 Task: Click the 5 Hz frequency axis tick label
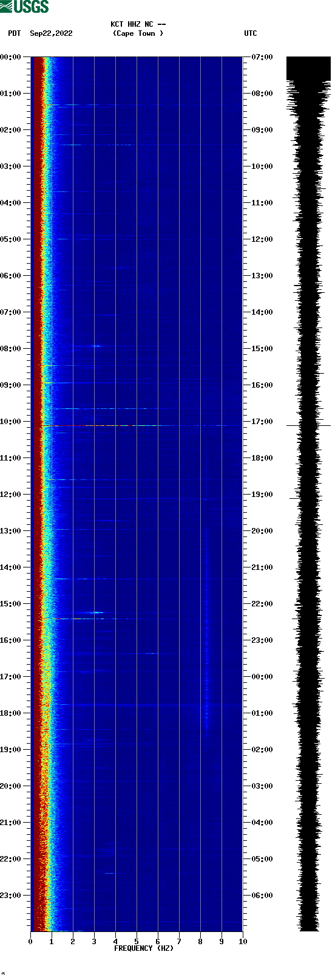[x=137, y=942]
